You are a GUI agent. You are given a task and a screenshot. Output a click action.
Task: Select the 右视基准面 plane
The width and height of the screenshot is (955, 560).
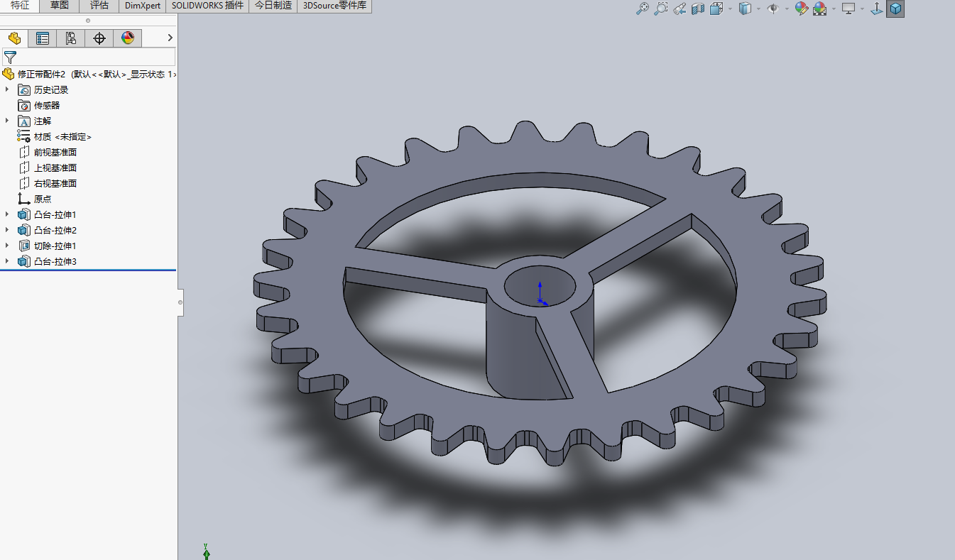[55, 184]
